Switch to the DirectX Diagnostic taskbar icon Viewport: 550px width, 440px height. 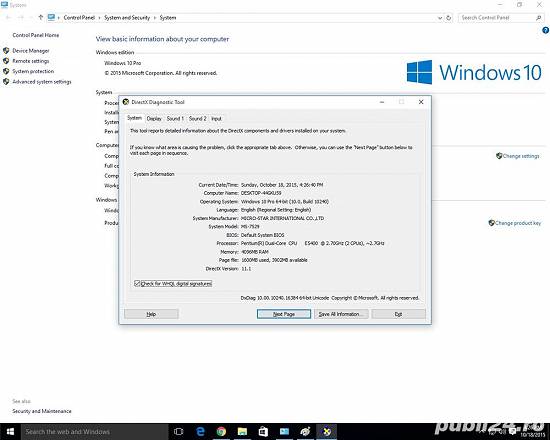pos(327,432)
